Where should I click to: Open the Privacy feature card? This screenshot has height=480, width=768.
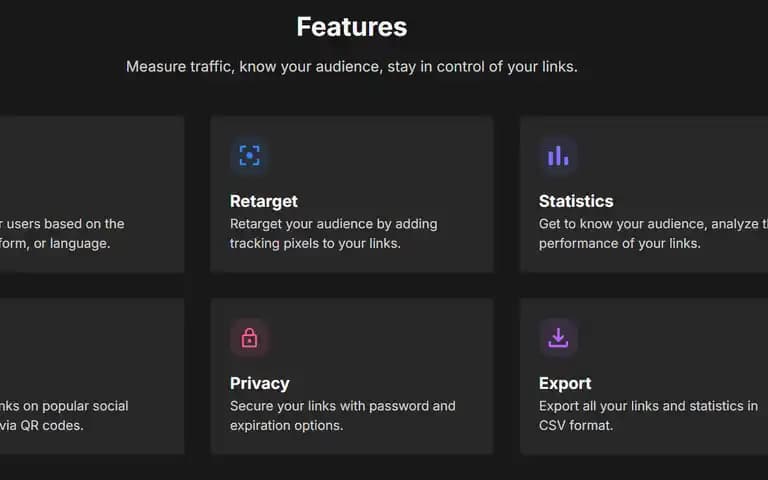pyautogui.click(x=352, y=376)
